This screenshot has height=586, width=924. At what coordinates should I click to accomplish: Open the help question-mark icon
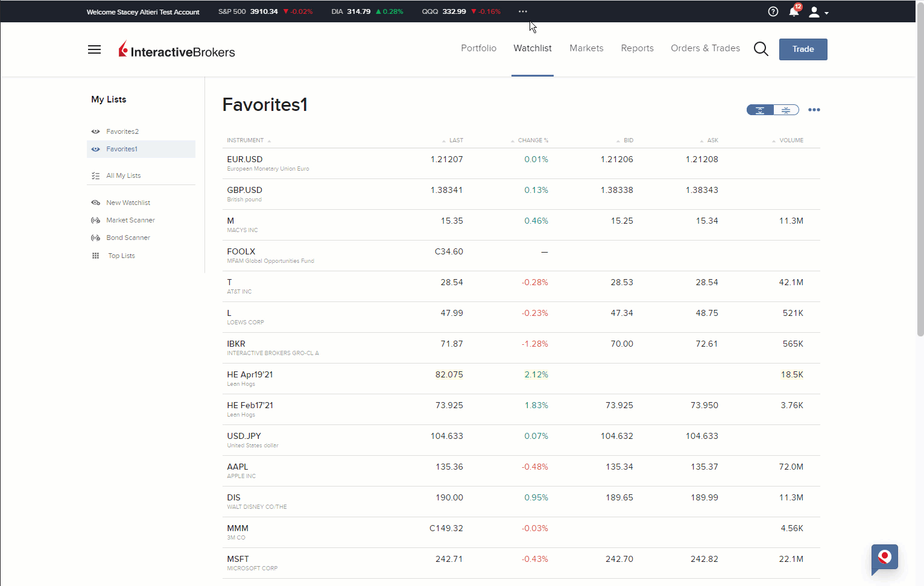tap(773, 11)
